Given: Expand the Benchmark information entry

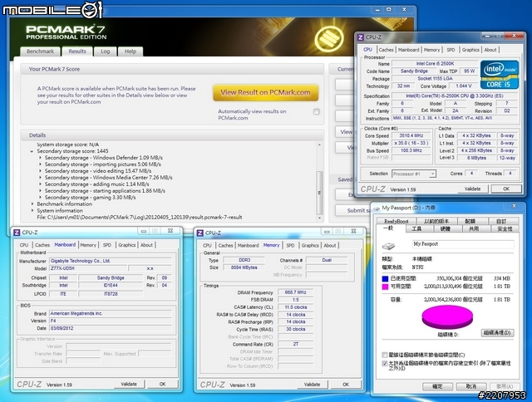Looking at the screenshot, I should 32,203.
